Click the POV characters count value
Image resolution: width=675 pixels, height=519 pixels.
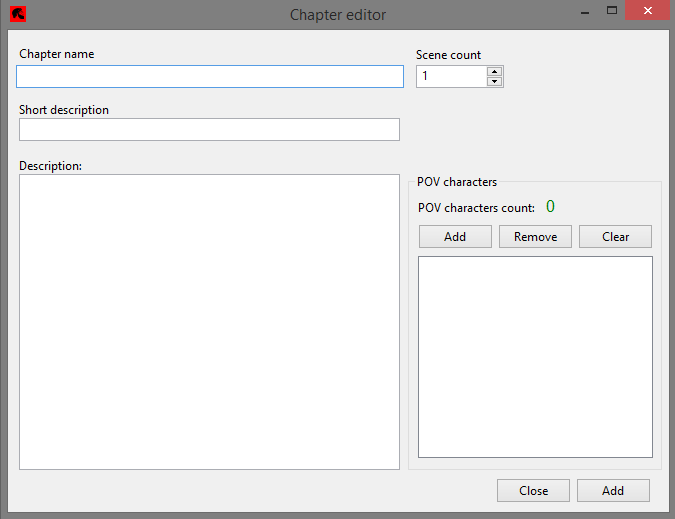(550, 207)
